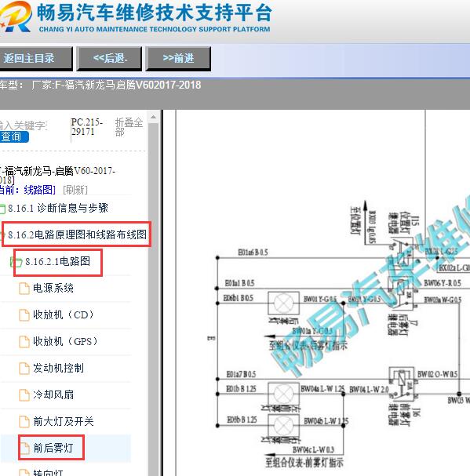Click the page icon beside 前后雾灯

coord(24,449)
